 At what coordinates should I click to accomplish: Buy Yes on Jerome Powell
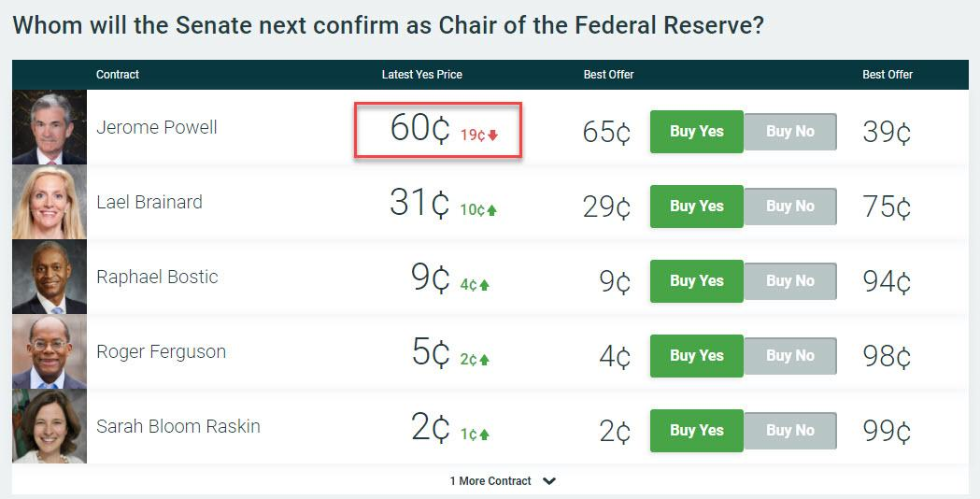(696, 132)
